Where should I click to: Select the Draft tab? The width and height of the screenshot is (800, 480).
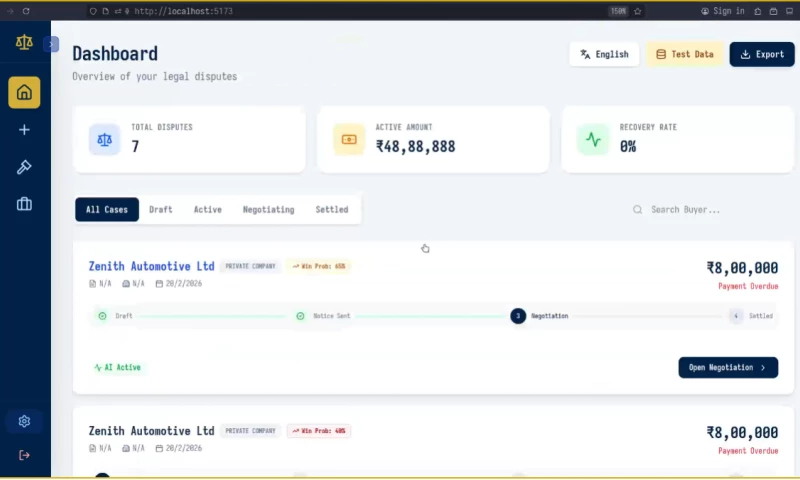coord(161,210)
